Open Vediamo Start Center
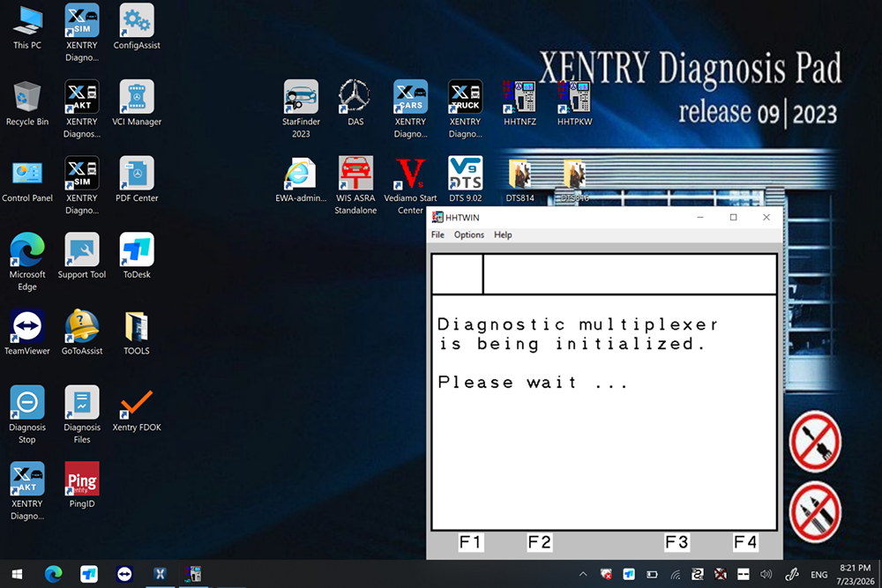The image size is (882, 588). click(x=411, y=185)
